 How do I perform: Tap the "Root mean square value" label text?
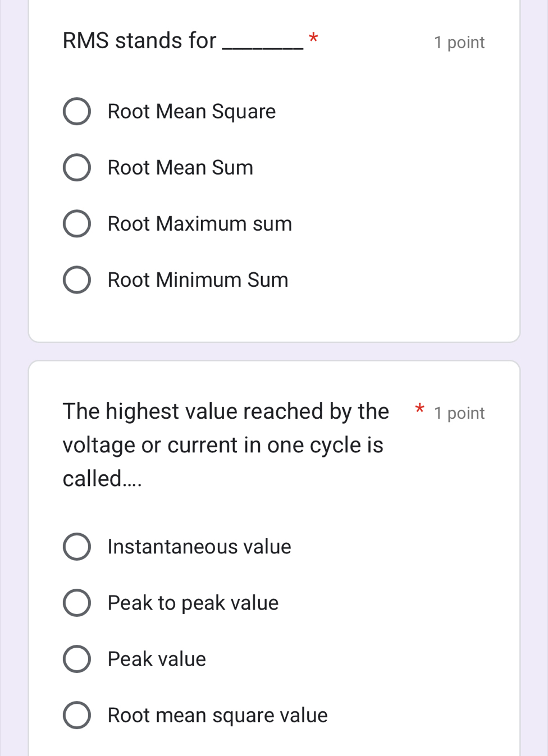[217, 715]
